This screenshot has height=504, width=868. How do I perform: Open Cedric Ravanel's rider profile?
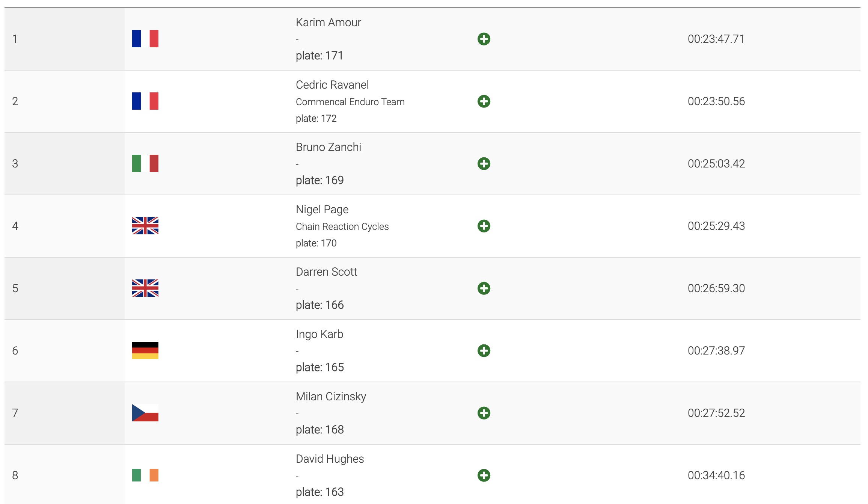click(332, 85)
